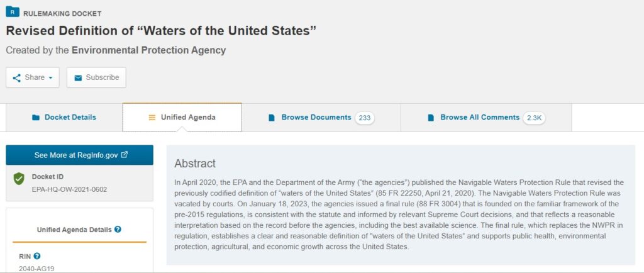The image size is (644, 273).
Task: Click the document icon next to Browse All Comments
Action: pos(431,118)
